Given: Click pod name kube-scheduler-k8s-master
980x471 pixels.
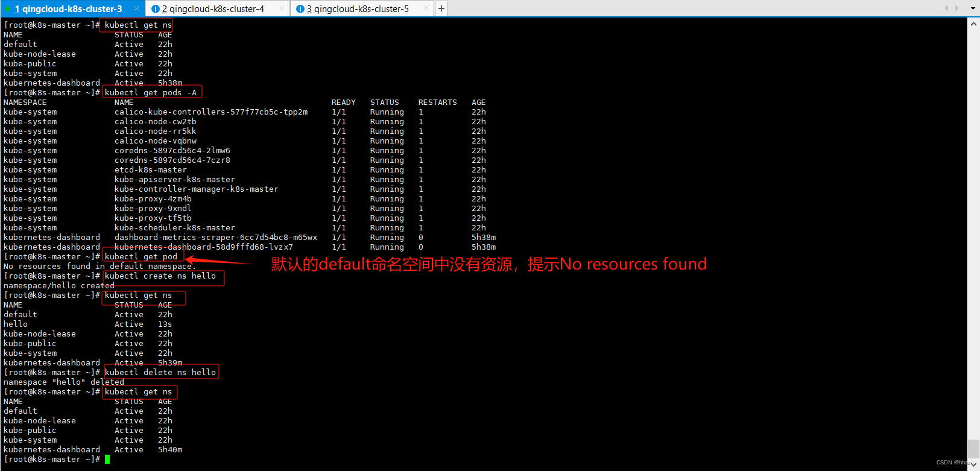Looking at the screenshot, I should coord(175,227).
